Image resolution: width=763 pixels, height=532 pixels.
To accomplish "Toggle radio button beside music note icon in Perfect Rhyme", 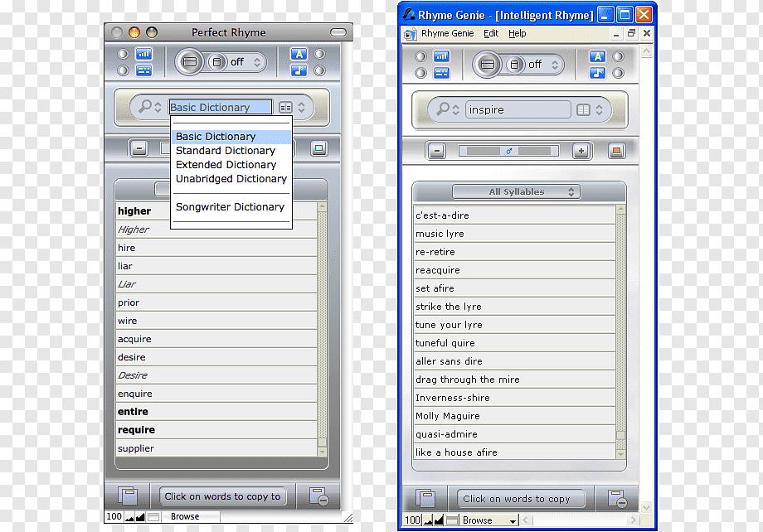I will (x=319, y=70).
